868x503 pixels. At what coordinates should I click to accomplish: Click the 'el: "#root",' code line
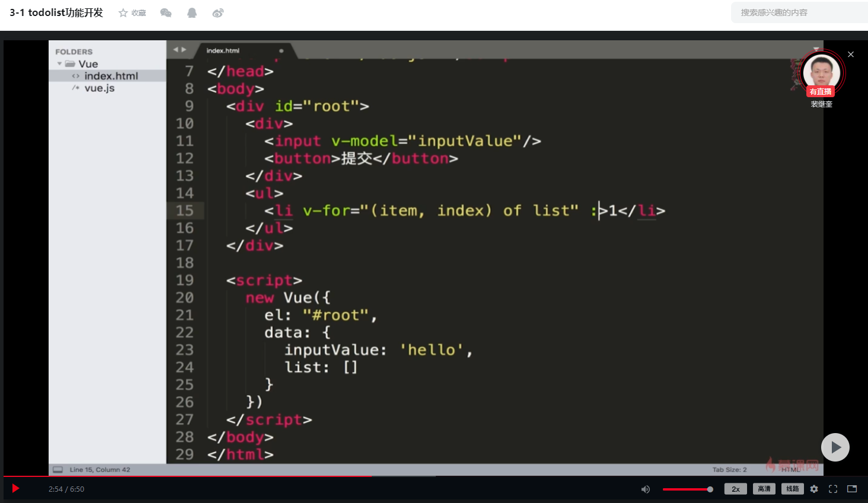click(x=321, y=315)
